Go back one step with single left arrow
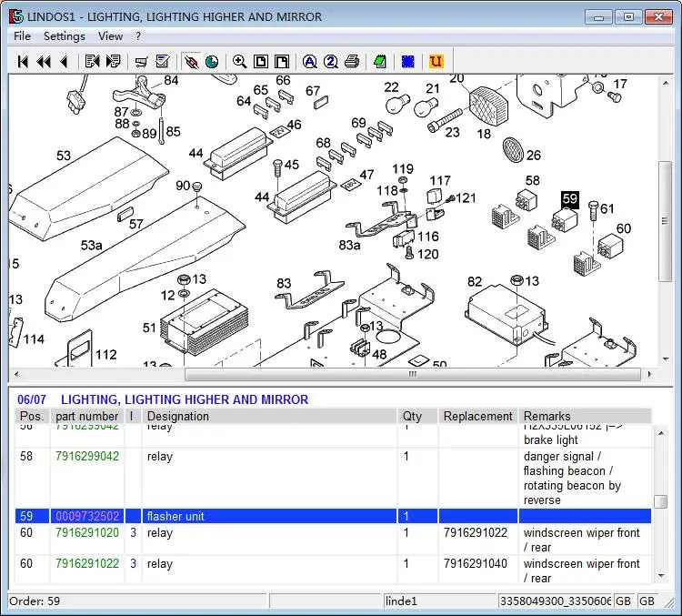Screen dimensions: 682x616 coord(65,62)
